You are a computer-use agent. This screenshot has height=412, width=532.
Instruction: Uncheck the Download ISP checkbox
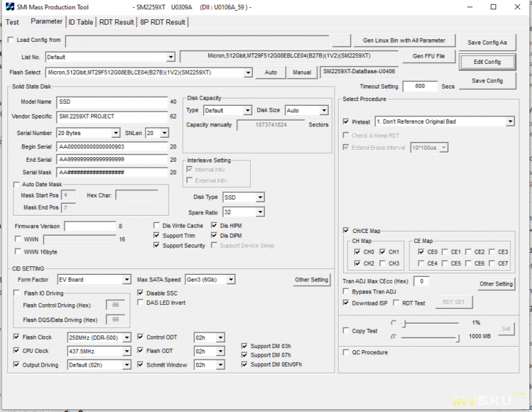(x=346, y=302)
